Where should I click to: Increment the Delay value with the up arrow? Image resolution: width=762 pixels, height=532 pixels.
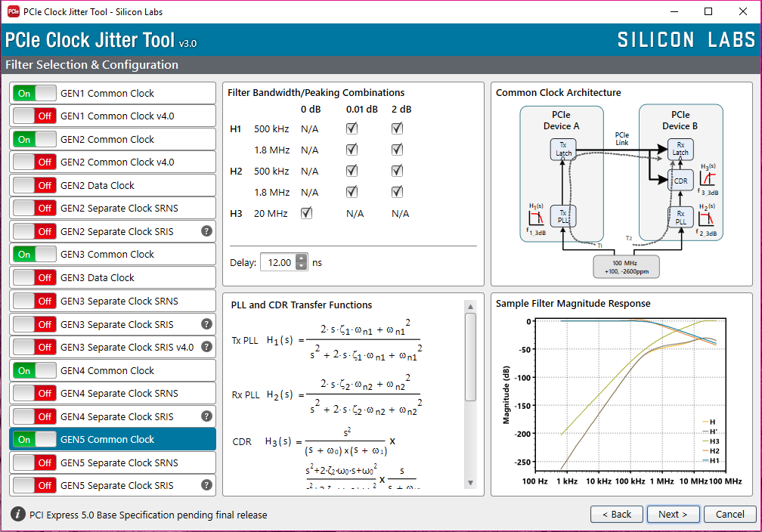pyautogui.click(x=301, y=258)
